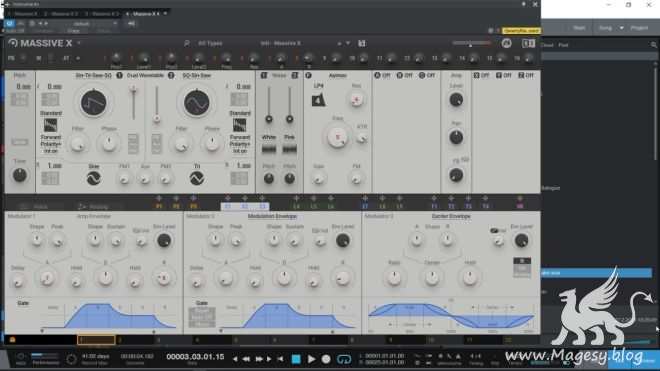Toggle insert effect A Off slot

(383, 75)
